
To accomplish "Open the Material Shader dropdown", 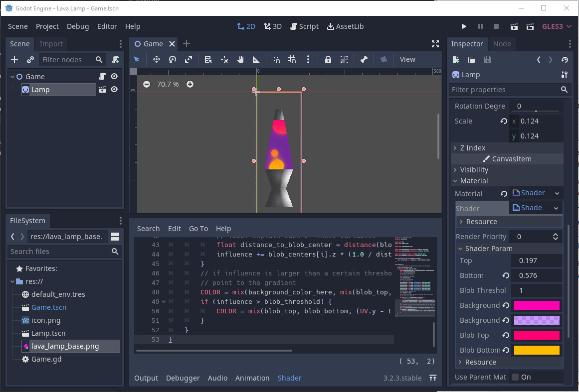I will [557, 193].
